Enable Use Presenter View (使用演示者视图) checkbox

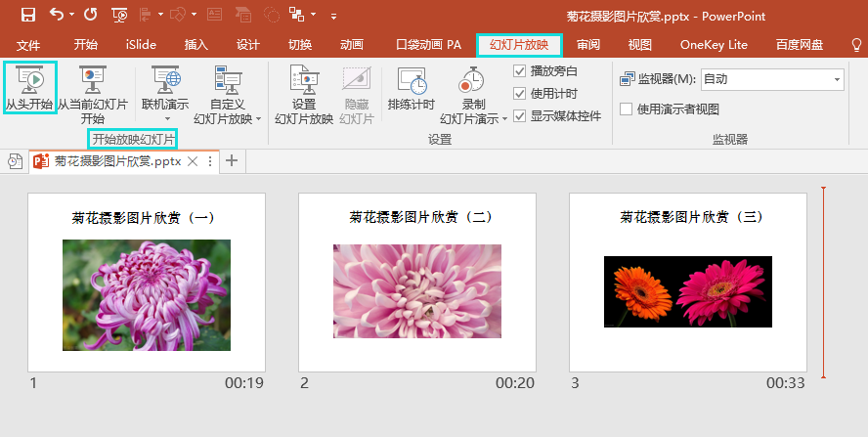[x=627, y=109]
